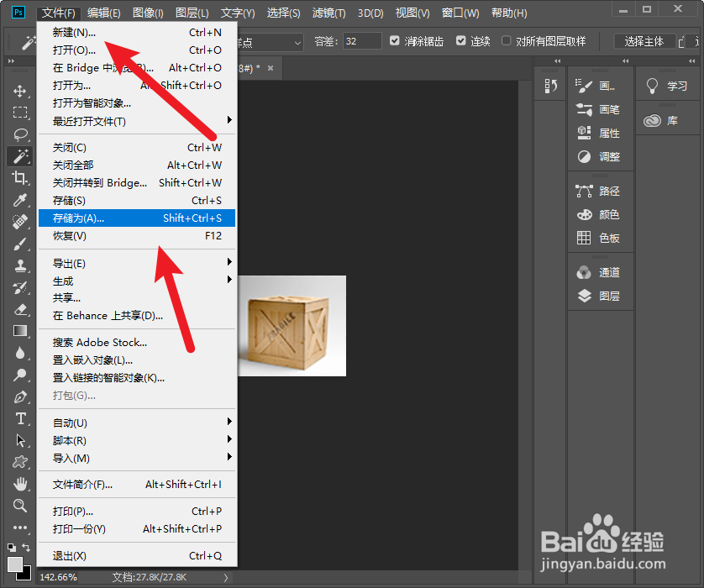Screen dimensions: 704x588
Task: Open the Filter (滤镜) menu
Action: [x=328, y=13]
